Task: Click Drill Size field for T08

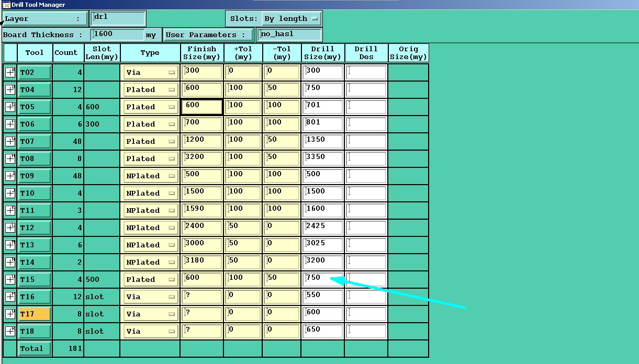Action: tap(323, 158)
